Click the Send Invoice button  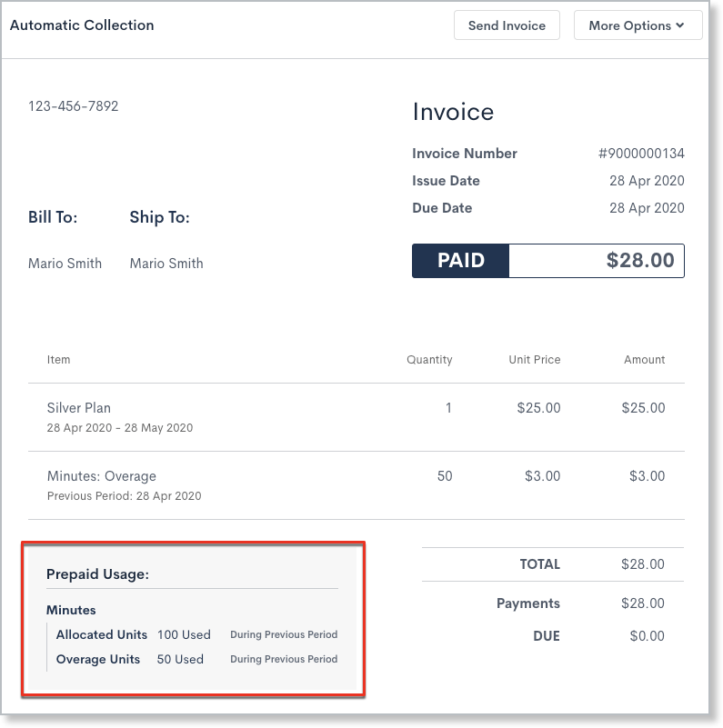tap(507, 25)
